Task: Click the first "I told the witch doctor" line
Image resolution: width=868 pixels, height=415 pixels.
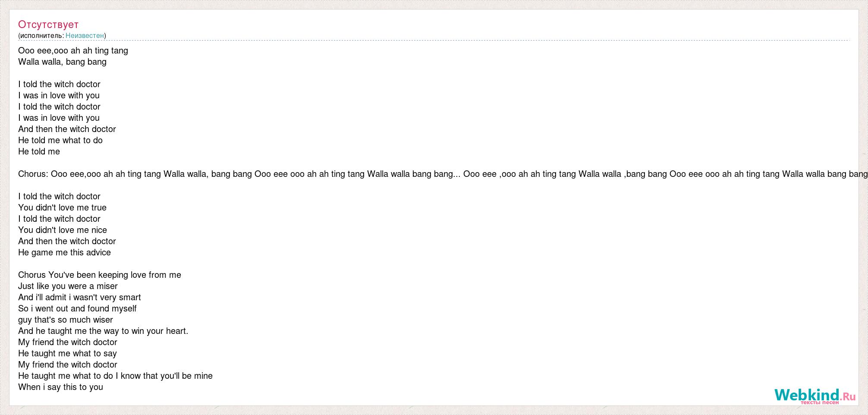Action: pyautogui.click(x=59, y=84)
